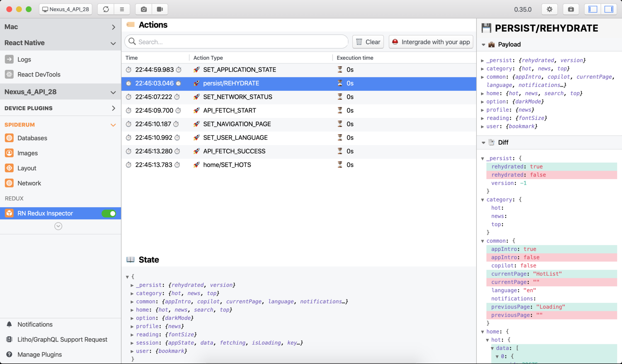Collapse the React Native section
Image resolution: width=622 pixels, height=364 pixels.
[113, 43]
